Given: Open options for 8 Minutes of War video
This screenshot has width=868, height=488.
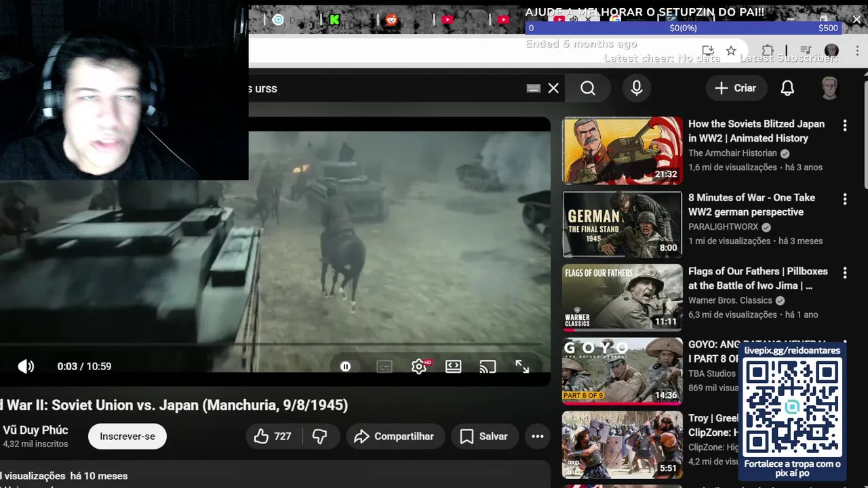Looking at the screenshot, I should click(844, 199).
